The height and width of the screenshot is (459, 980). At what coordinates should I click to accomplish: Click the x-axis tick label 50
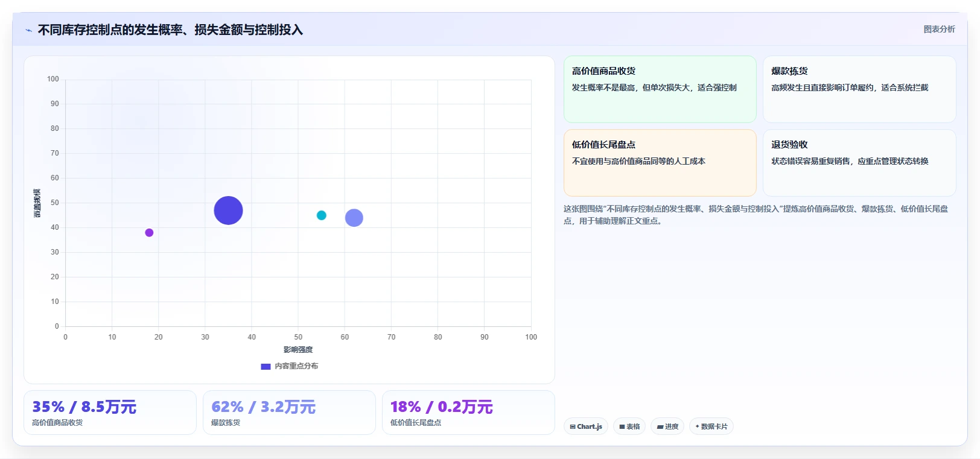click(298, 337)
